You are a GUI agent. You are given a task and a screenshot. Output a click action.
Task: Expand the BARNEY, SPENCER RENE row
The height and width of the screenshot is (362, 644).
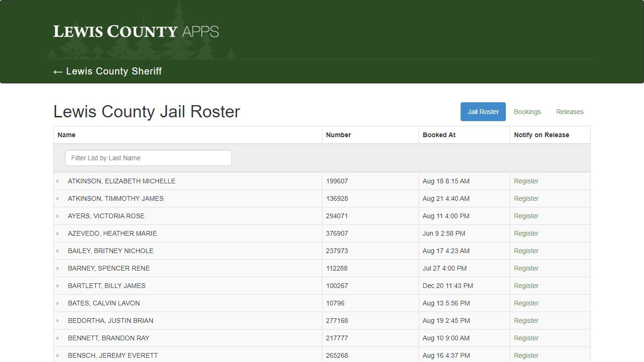(58, 268)
